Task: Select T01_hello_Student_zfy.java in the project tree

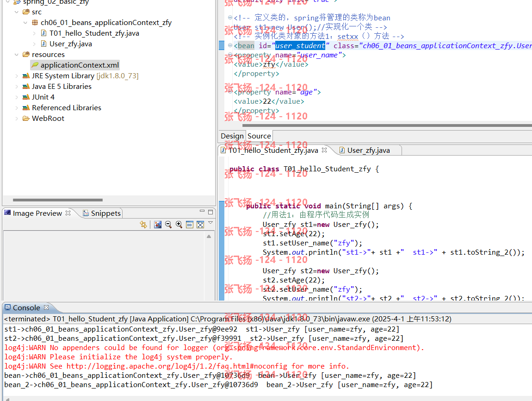Action: coord(94,33)
